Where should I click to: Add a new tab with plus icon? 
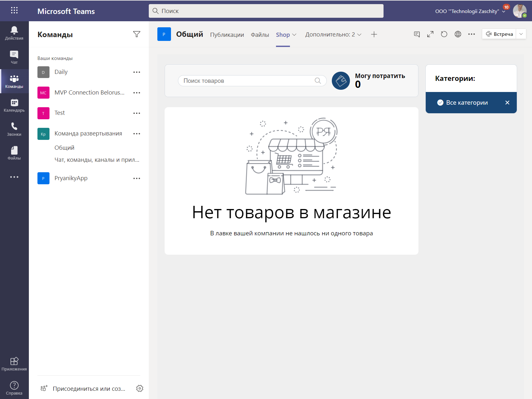point(374,35)
